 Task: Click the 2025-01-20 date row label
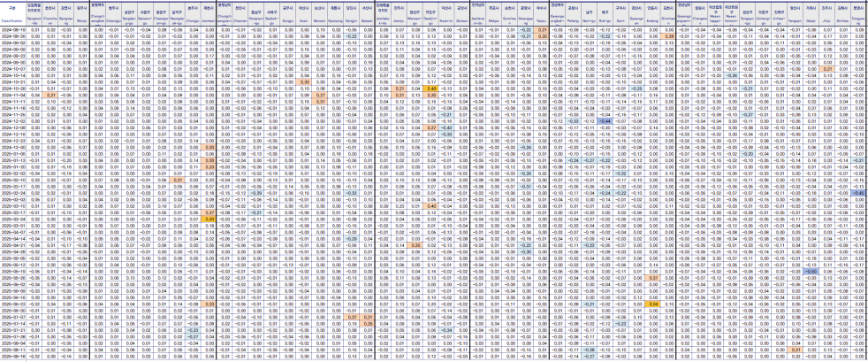pos(13,167)
